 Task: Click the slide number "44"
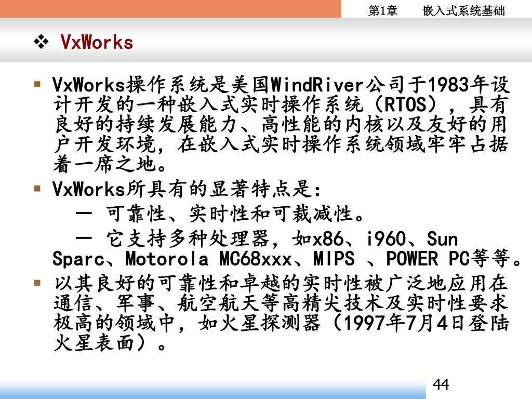[441, 384]
